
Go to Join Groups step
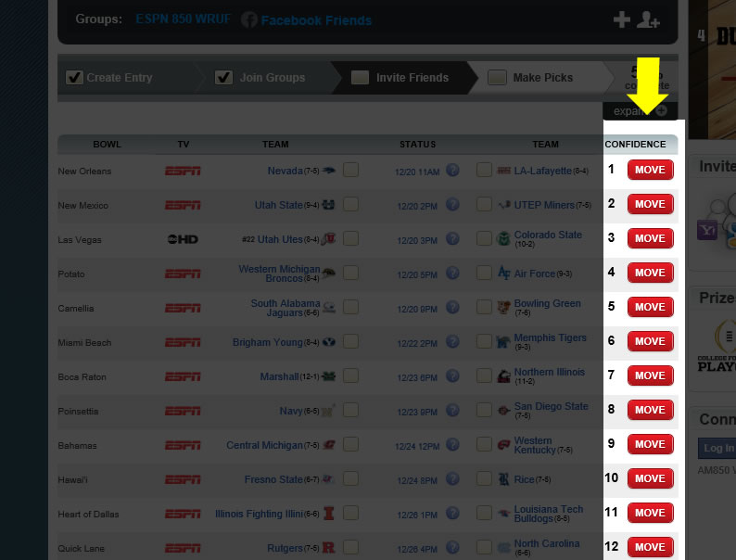(273, 78)
